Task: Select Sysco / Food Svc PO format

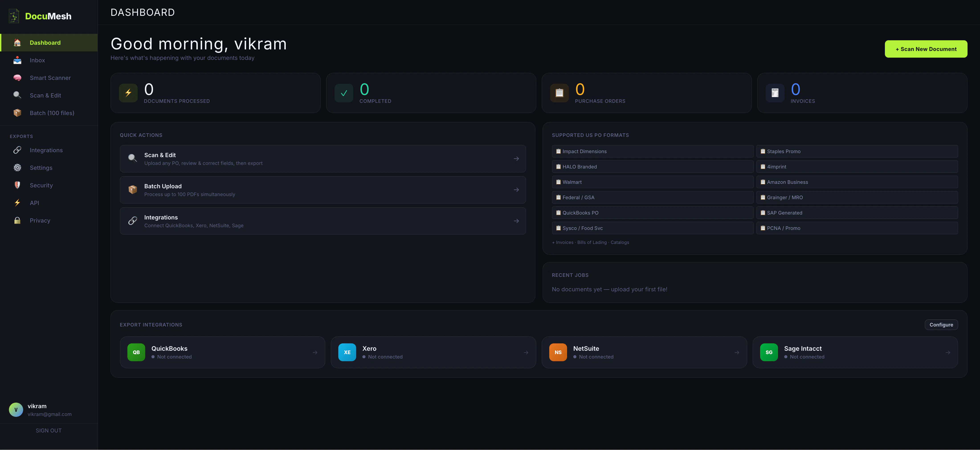Action: [652, 228]
